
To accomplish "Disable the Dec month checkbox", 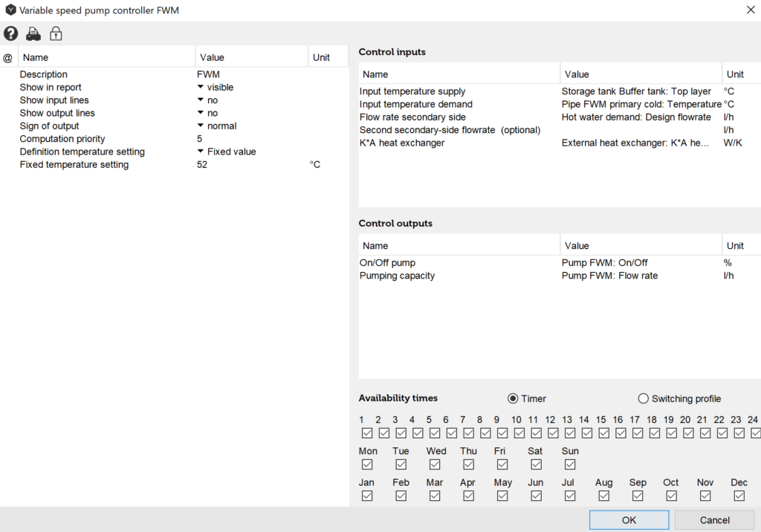I will [x=739, y=496].
